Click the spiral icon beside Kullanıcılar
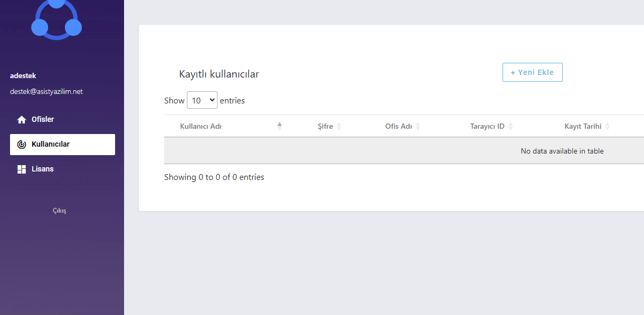Screen dimensions: 644x315 point(22,145)
